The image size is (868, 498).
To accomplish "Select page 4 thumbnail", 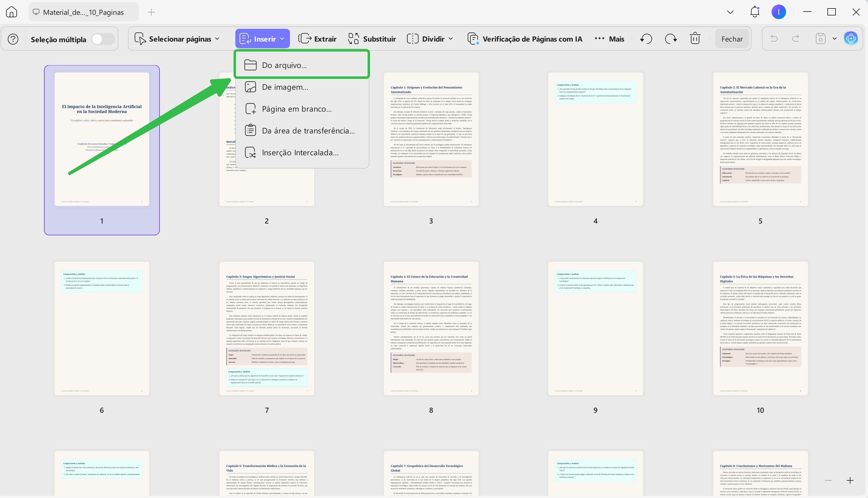I will coord(595,139).
